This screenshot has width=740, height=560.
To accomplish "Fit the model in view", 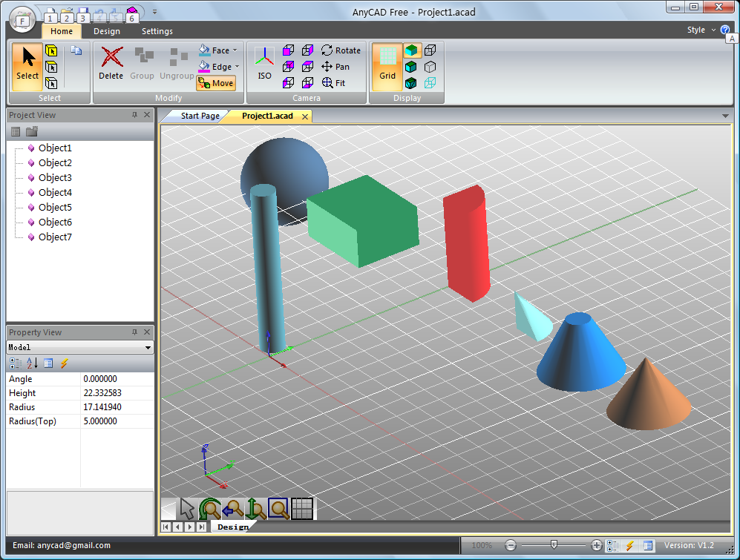I will 334,83.
